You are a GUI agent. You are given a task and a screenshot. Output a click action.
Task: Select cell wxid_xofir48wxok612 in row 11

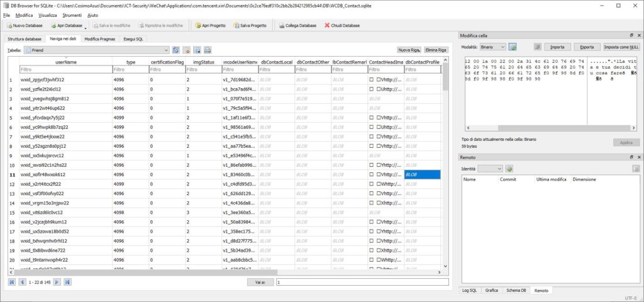[65, 175]
